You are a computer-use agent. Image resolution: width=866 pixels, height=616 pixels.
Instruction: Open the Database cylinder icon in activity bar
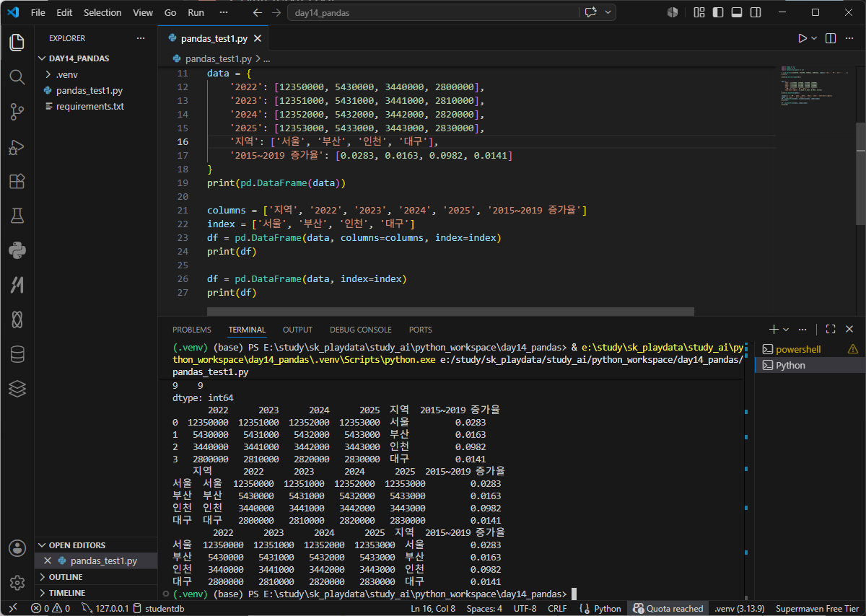(x=17, y=354)
